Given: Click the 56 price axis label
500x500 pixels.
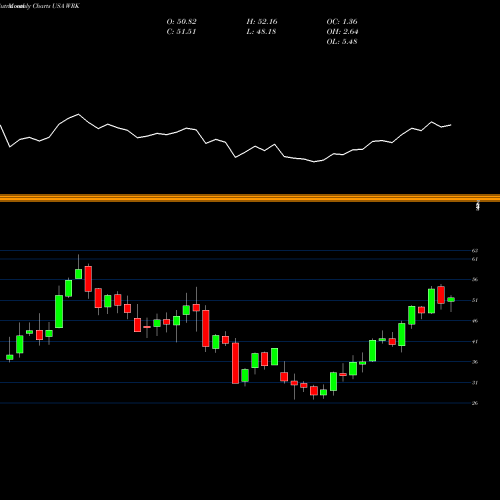Looking at the screenshot, I should pos(475,279).
